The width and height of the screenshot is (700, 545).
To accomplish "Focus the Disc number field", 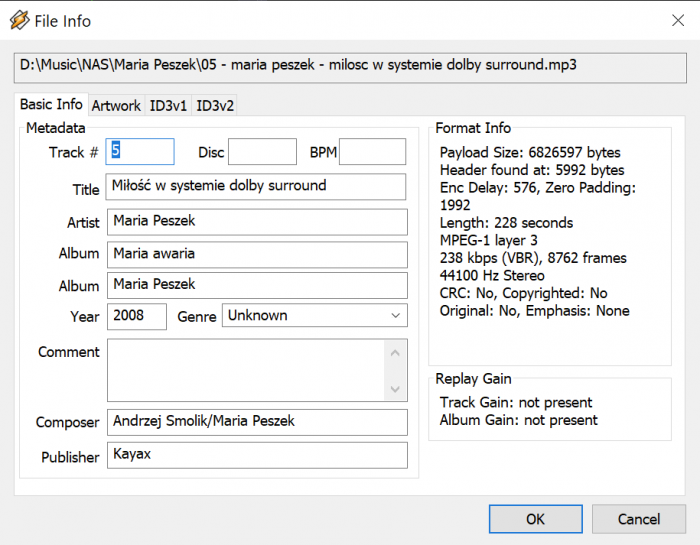I will 262,152.
